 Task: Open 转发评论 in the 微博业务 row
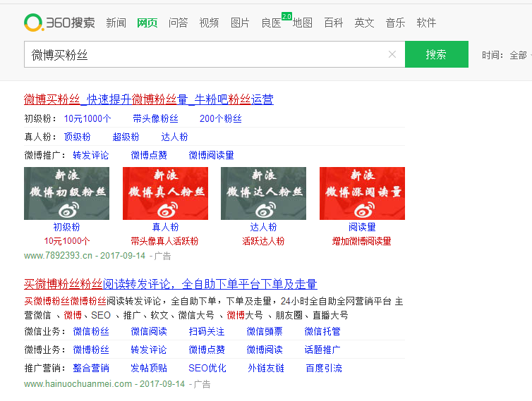149,350
